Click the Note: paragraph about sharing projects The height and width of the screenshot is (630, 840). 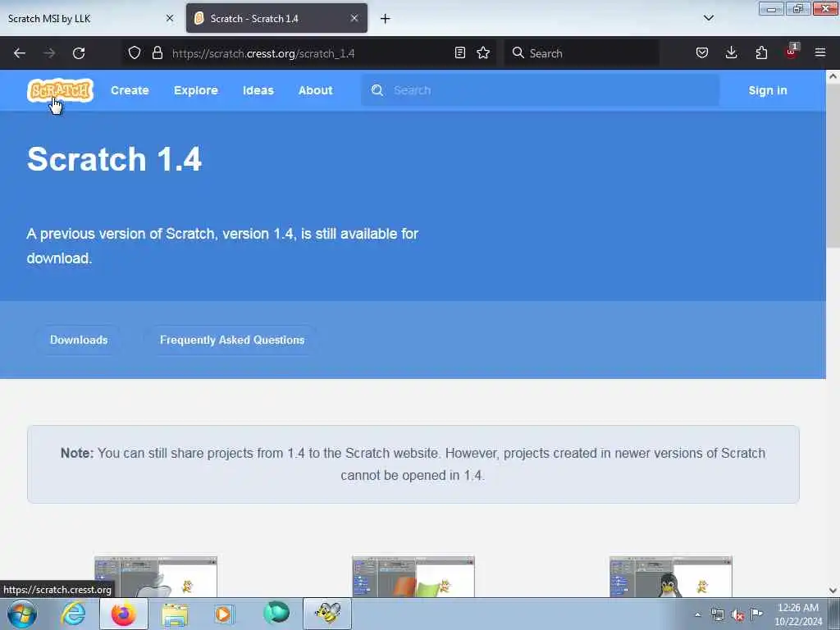pyautogui.click(x=413, y=464)
